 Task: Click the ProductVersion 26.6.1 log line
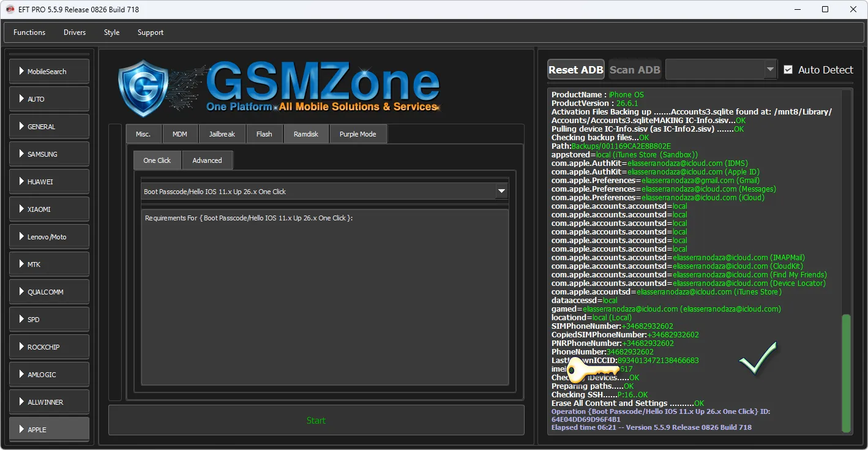(x=595, y=103)
